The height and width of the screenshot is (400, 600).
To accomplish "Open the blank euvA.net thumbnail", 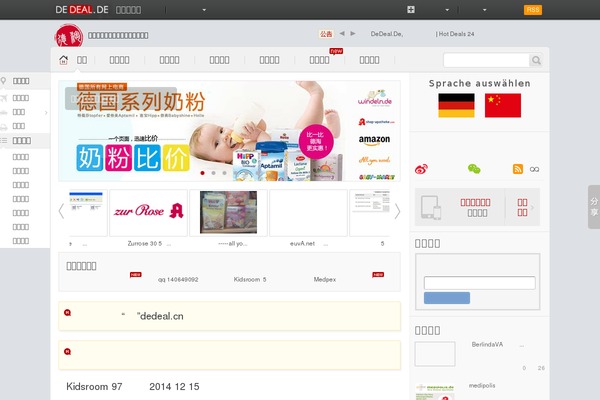I will pos(308,212).
